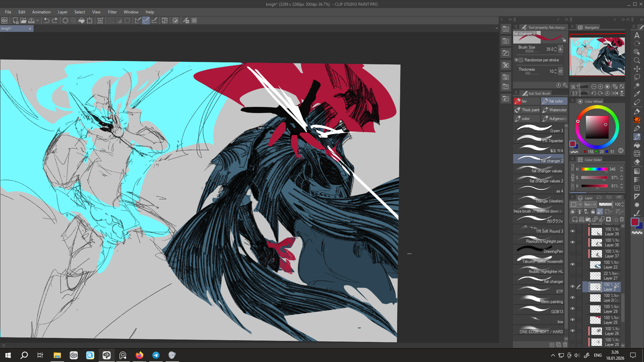This screenshot has height=362, width=644.
Task: Create a new raster layer
Action: point(575,219)
